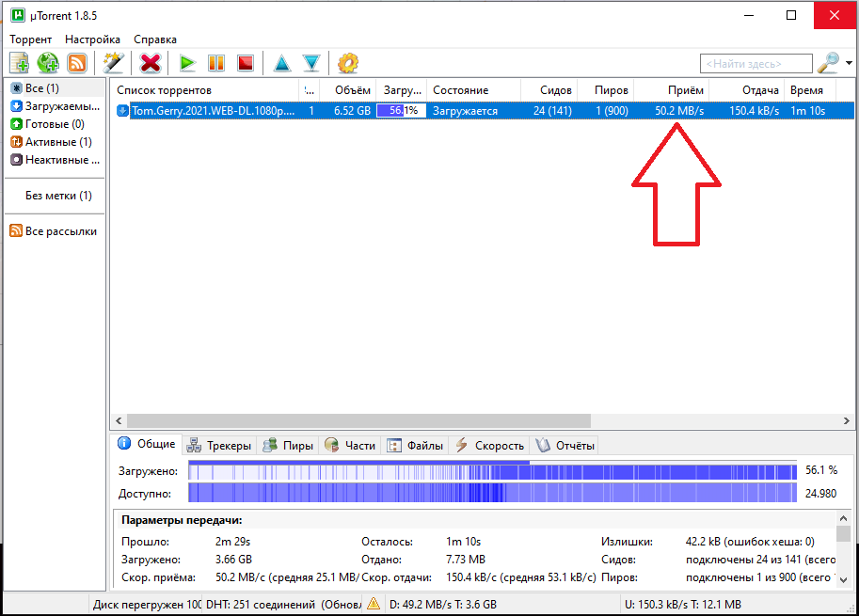The width and height of the screenshot is (859, 616).
Task: Click the Add Torrent toolbar icon
Action: pyautogui.click(x=19, y=63)
